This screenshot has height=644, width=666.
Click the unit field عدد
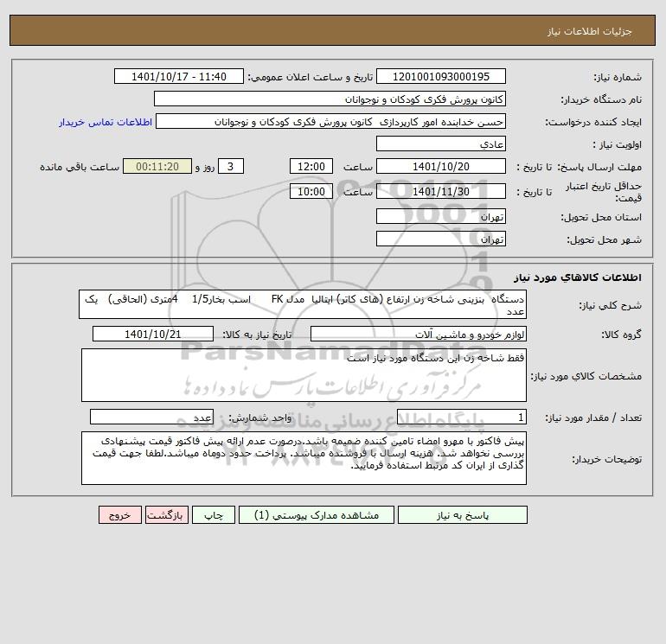coord(151,417)
